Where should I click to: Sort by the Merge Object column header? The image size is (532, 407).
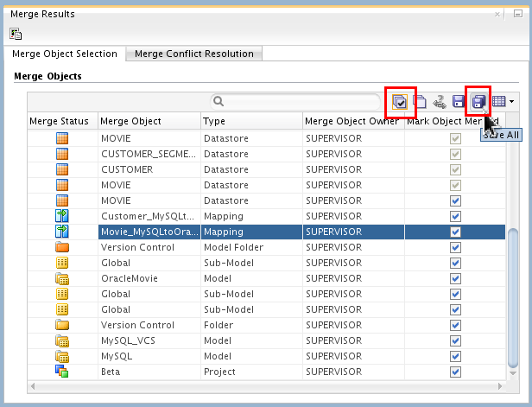149,121
